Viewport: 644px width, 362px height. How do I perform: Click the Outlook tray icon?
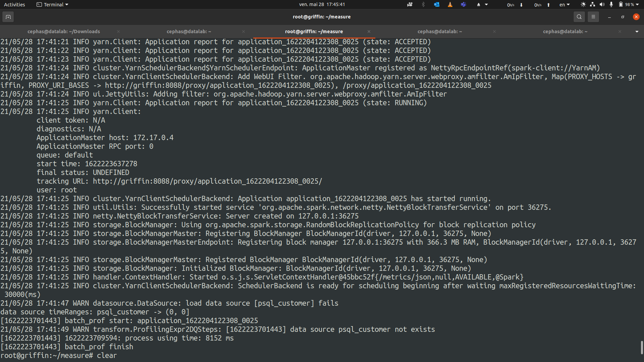[436, 5]
